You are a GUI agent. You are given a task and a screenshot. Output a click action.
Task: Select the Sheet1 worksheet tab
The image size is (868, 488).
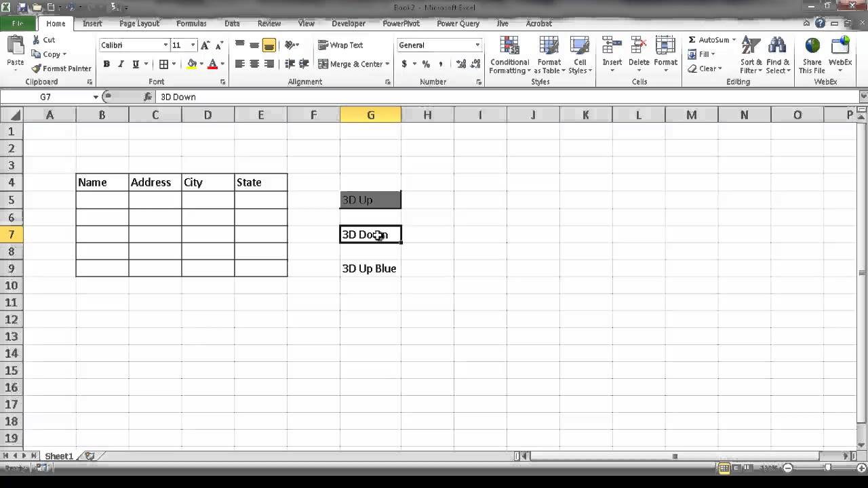click(59, 456)
